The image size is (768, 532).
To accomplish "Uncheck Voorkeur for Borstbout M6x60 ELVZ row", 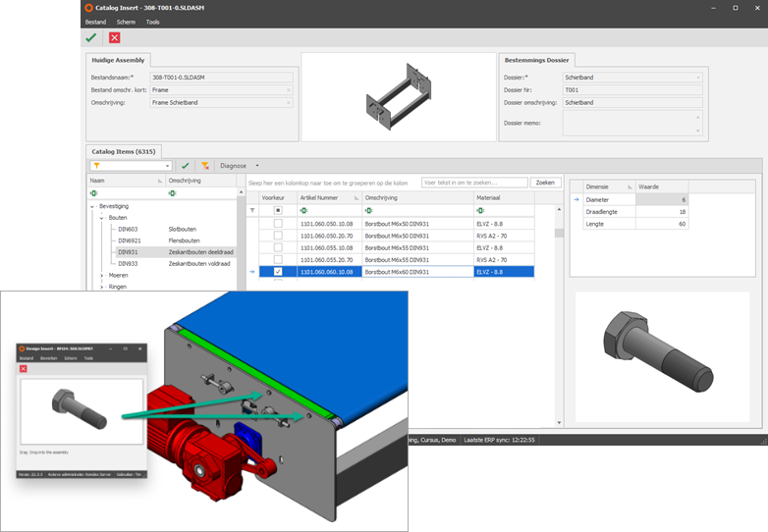I will (278, 272).
